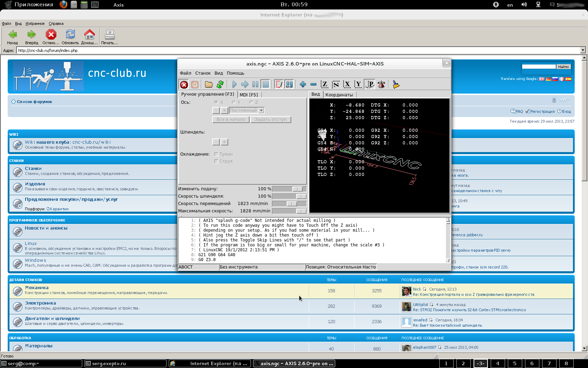
Task: Click the forum search input field
Action: 539,67
